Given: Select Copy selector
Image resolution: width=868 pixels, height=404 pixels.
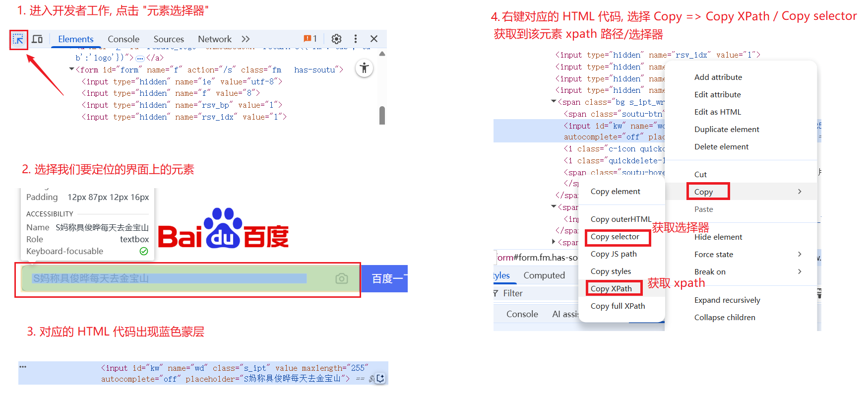Looking at the screenshot, I should [x=615, y=237].
